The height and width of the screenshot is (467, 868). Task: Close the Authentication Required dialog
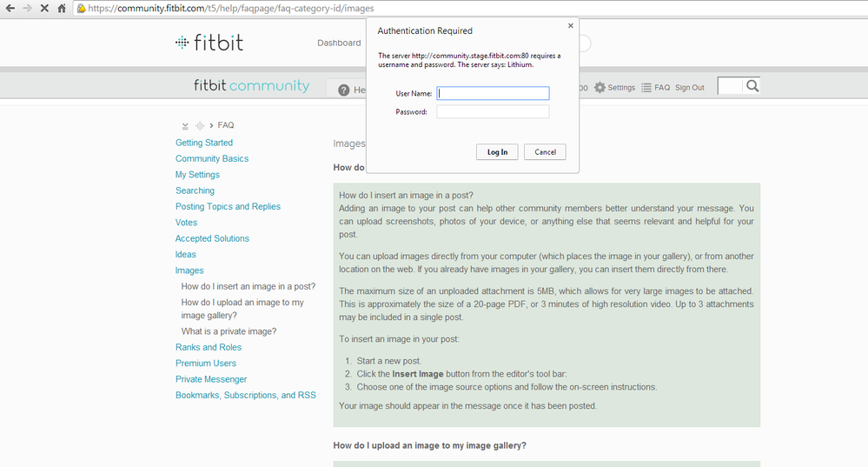point(571,25)
